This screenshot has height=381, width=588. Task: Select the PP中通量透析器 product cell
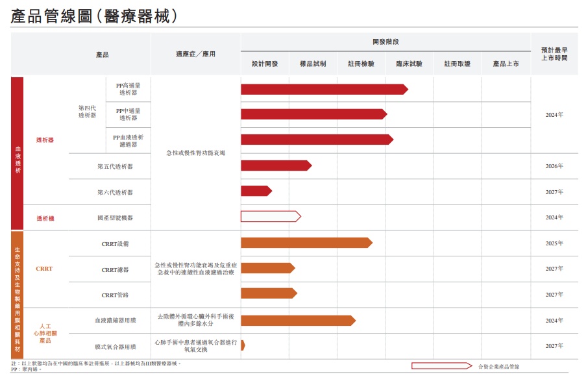pos(129,114)
